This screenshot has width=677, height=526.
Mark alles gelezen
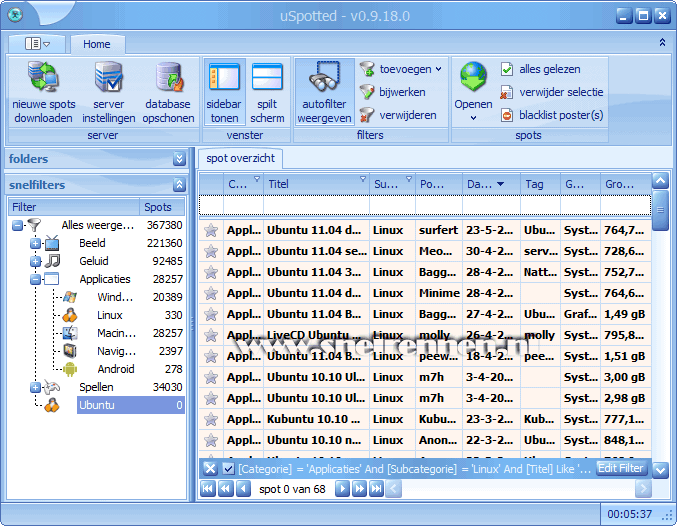pyautogui.click(x=540, y=69)
